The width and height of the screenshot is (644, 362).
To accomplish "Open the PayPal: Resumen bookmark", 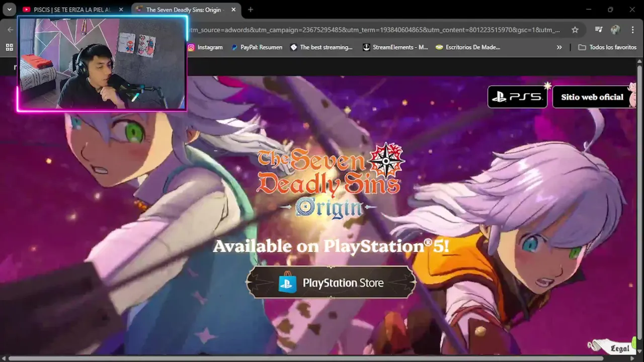I will 257,47.
